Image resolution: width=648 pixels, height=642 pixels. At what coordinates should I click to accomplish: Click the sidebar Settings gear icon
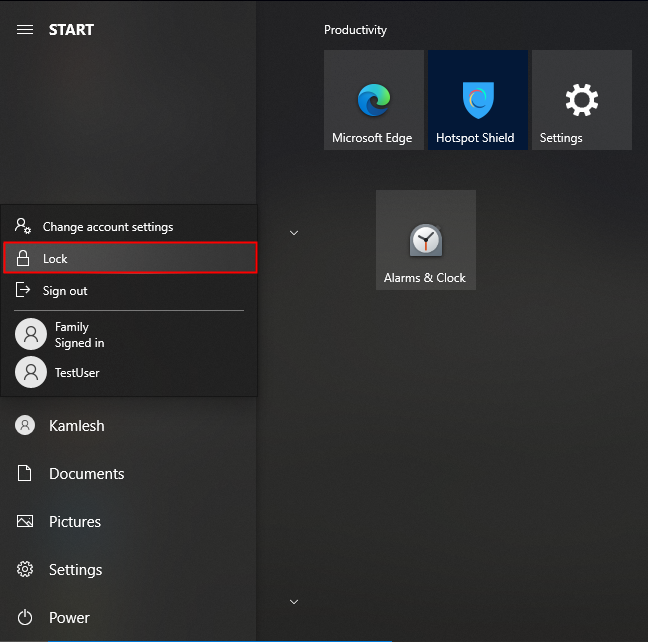pos(25,569)
